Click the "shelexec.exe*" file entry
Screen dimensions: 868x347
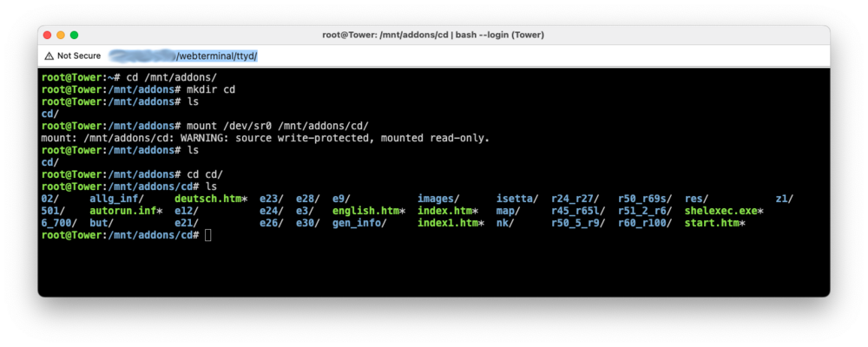pos(724,211)
